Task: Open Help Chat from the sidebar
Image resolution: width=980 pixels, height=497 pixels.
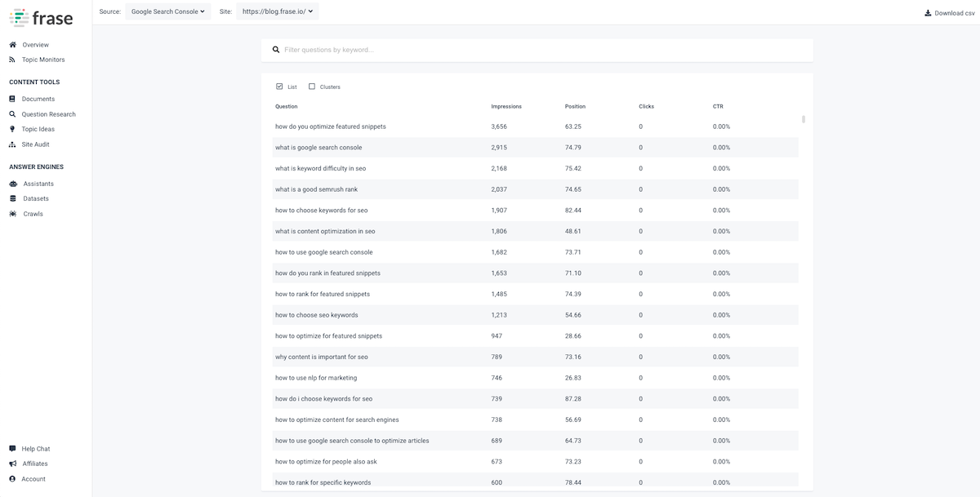Action: tap(36, 449)
